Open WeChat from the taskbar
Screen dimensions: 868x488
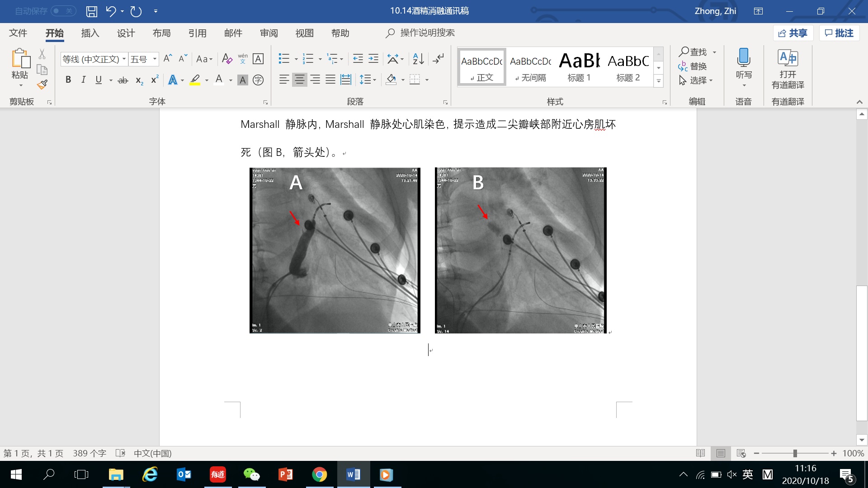click(x=251, y=474)
